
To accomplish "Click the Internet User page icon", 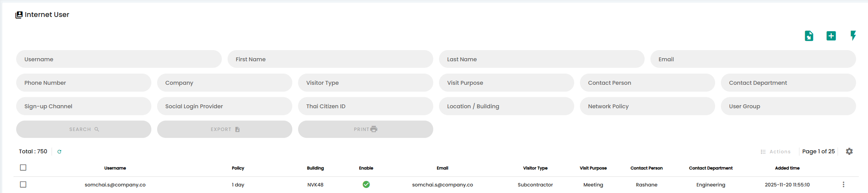I will point(19,15).
